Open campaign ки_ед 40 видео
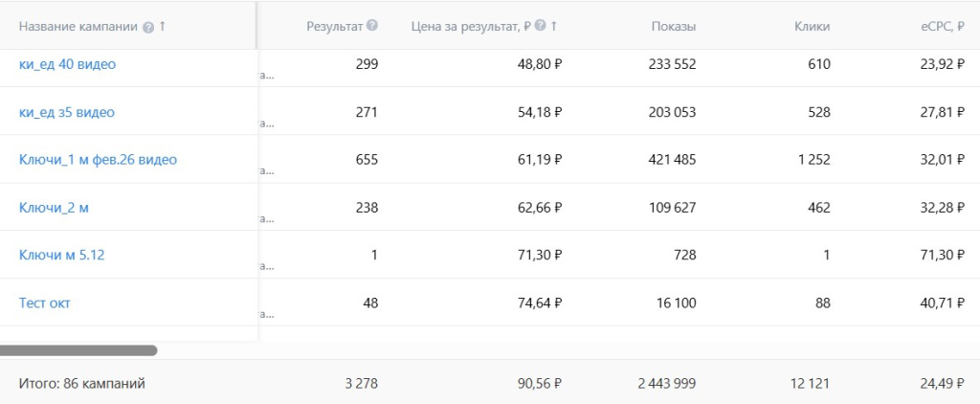This screenshot has width=980, height=404. click(68, 64)
